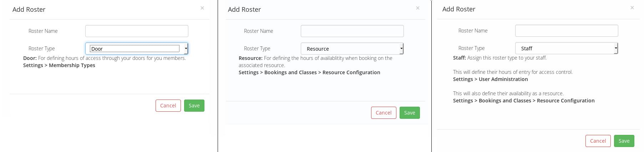Viewport: 644px width, 152px height.
Task: Close the Add Roster dialog showing Staff type
Action: (632, 7)
